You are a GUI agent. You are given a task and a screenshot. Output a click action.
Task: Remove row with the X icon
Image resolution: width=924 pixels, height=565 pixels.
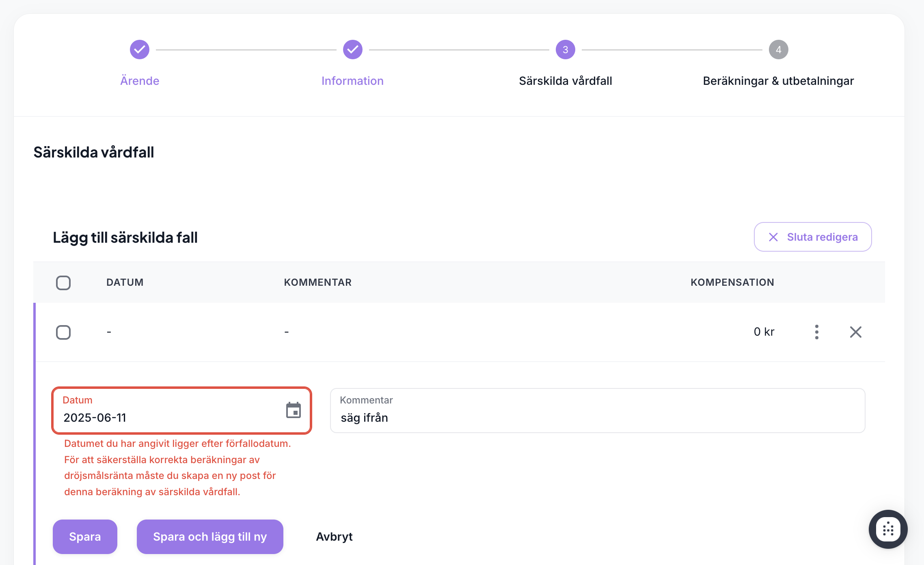pos(855,332)
